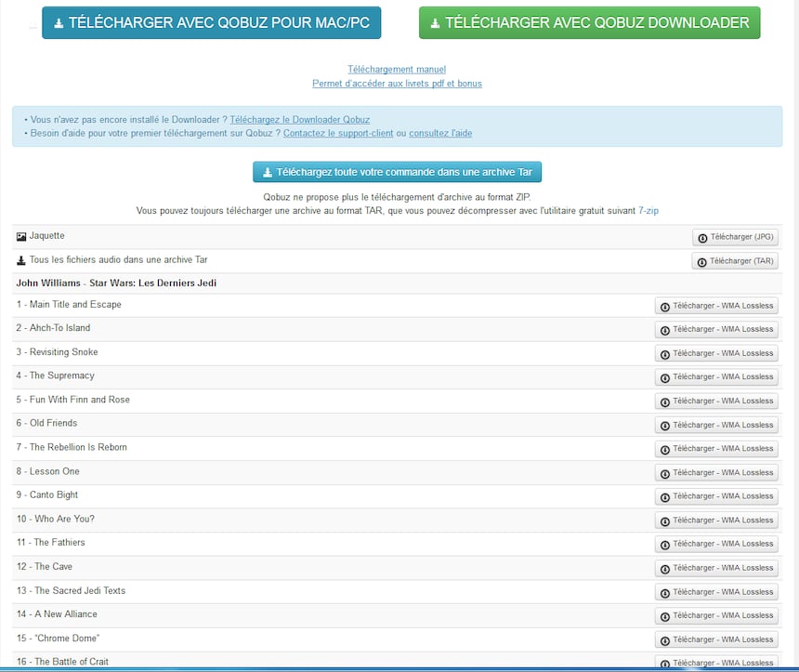The image size is (799, 672).
Task: Click the picture icon beside Jaquette
Action: pos(20,237)
